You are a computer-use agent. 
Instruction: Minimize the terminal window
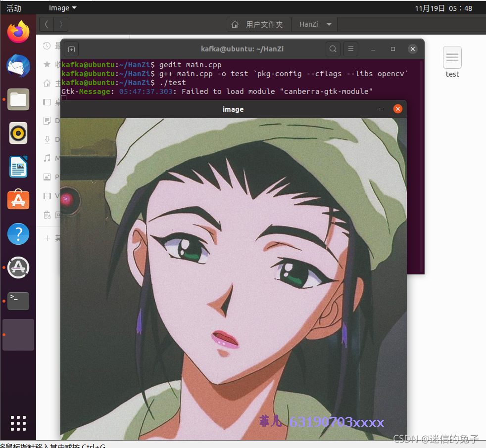[x=373, y=49]
